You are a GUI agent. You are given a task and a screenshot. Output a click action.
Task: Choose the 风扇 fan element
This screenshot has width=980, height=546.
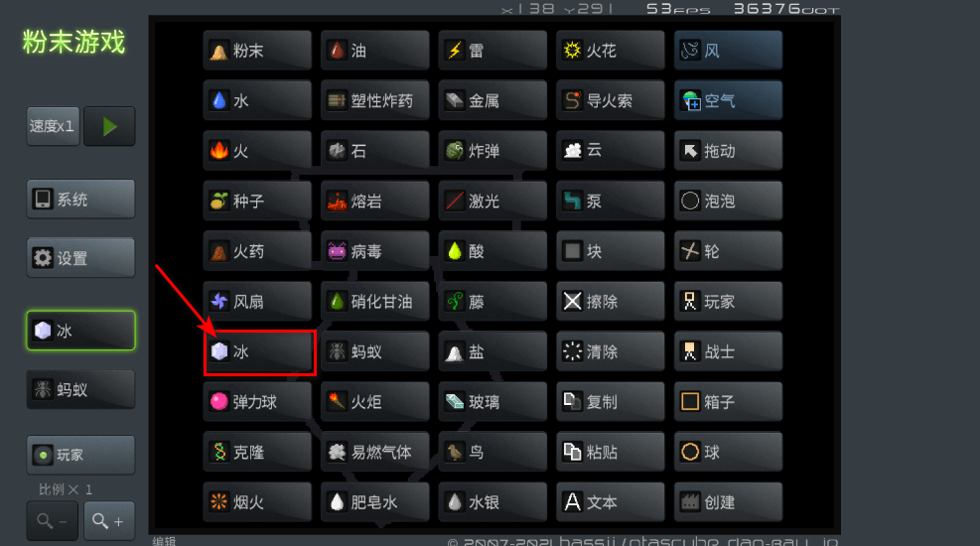pos(257,301)
